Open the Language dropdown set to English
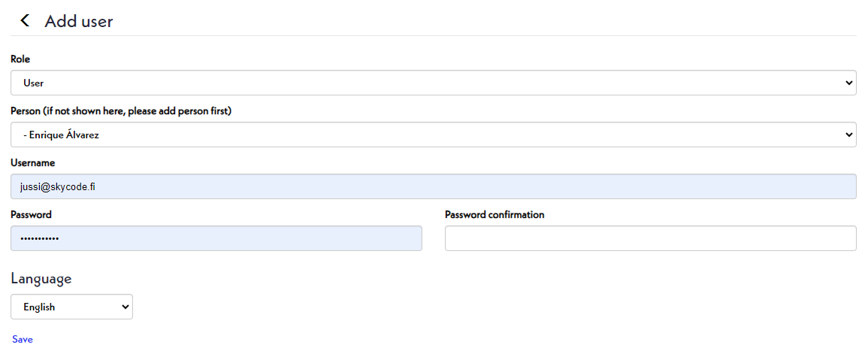 [71, 307]
